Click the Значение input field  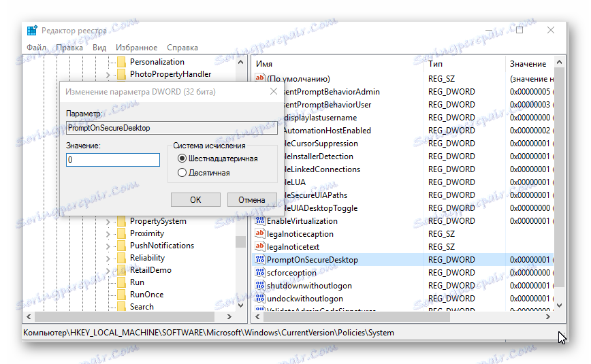pyautogui.click(x=113, y=160)
